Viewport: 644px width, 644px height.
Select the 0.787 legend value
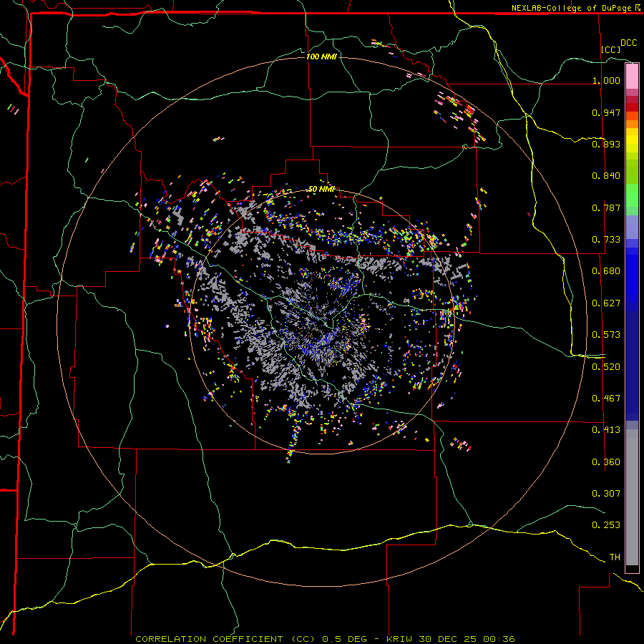click(606, 208)
